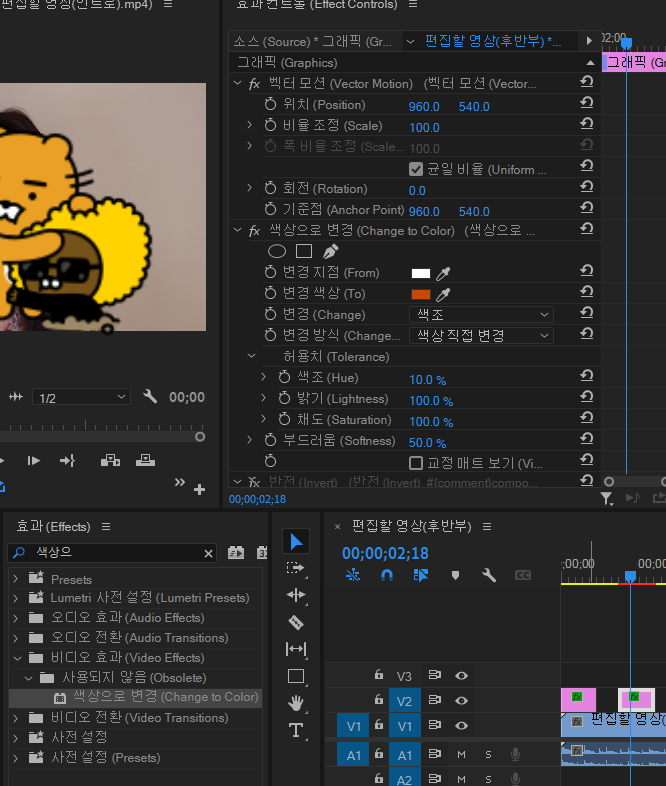This screenshot has width=666, height=786.
Task: Create ellipse mask for Change to Color
Action: pos(277,251)
